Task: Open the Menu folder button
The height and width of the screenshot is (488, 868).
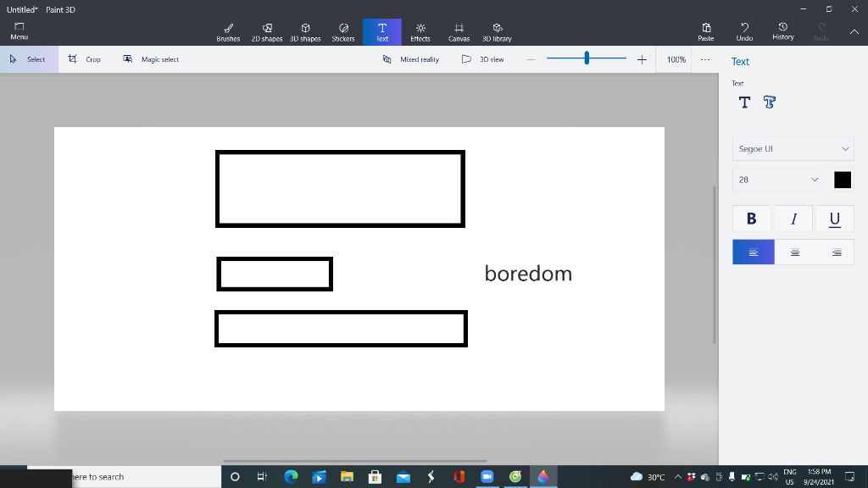Action: click(x=19, y=31)
